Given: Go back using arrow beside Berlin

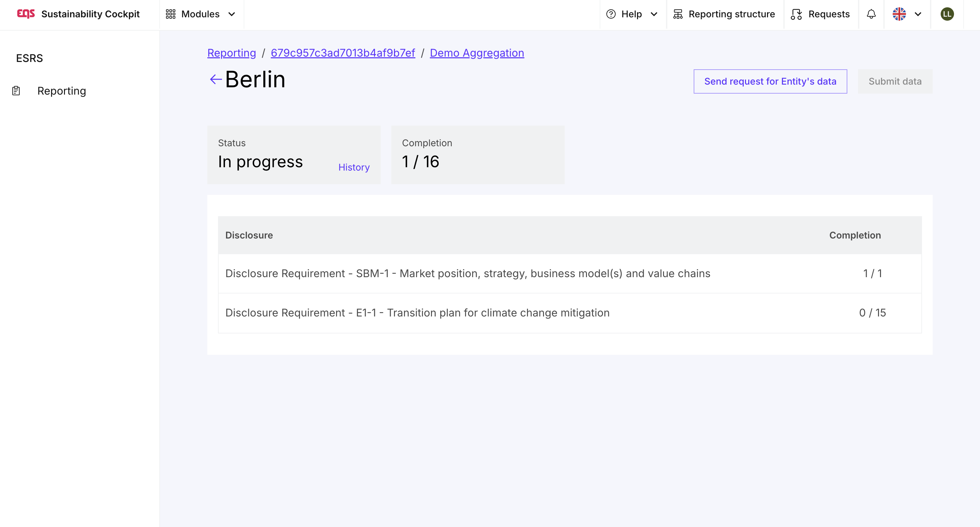Looking at the screenshot, I should pyautogui.click(x=216, y=79).
